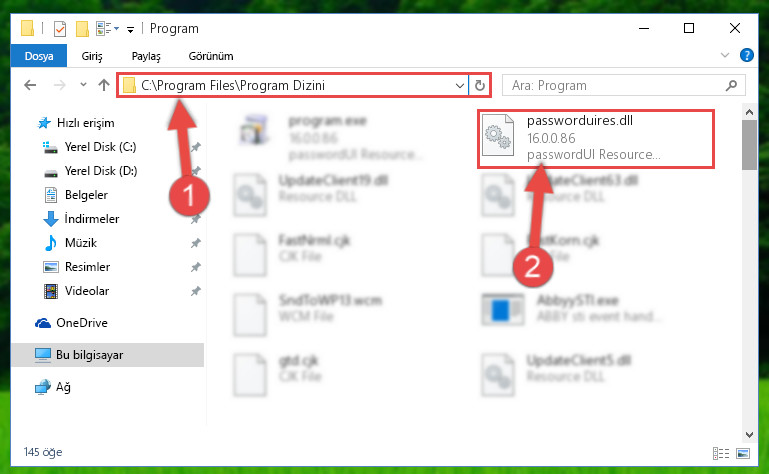Expand the address bar history dropdown
This screenshot has height=474, width=769.
click(460, 86)
